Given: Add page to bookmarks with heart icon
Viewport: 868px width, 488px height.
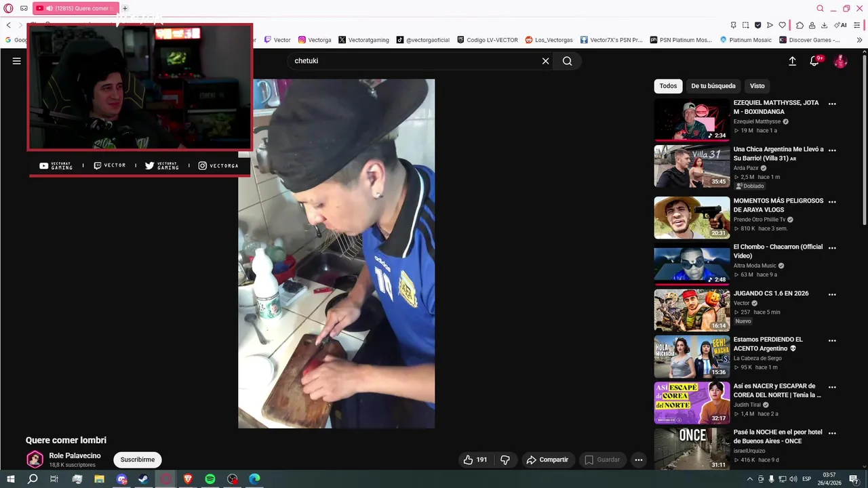Looking at the screenshot, I should pyautogui.click(x=782, y=25).
